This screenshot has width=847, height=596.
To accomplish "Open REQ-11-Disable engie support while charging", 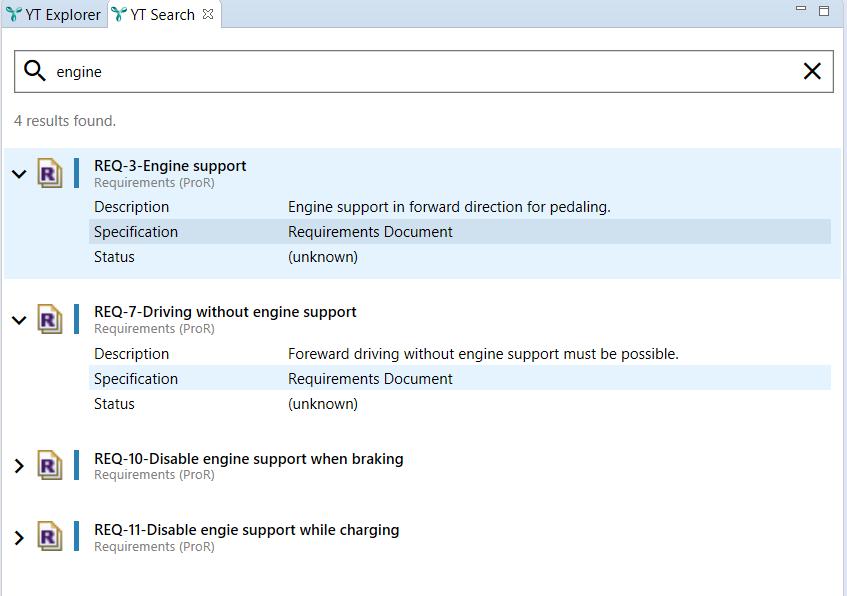I will [246, 530].
